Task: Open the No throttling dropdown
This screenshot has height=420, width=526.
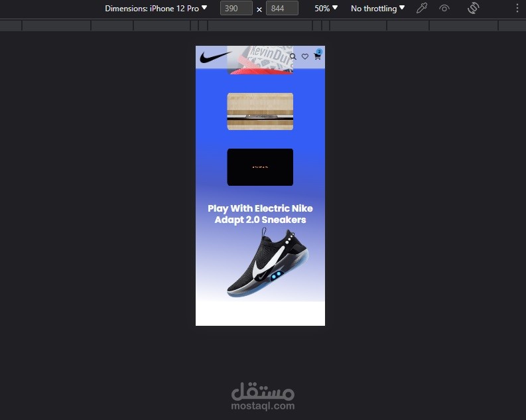Action: pyautogui.click(x=377, y=9)
